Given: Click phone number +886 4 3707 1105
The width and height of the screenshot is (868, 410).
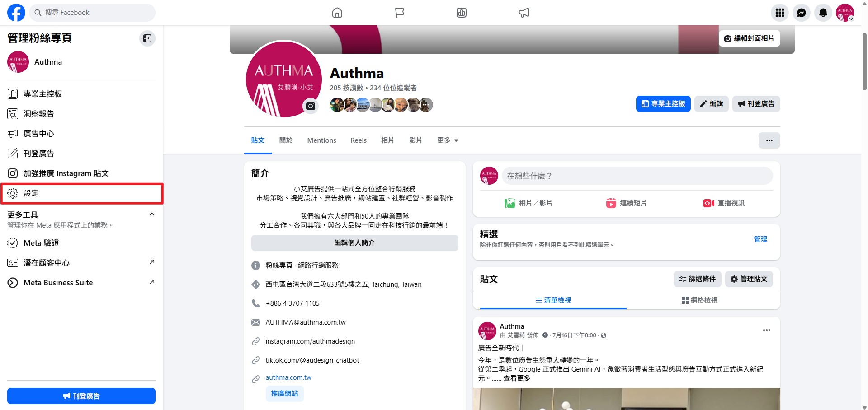Looking at the screenshot, I should coord(292,303).
